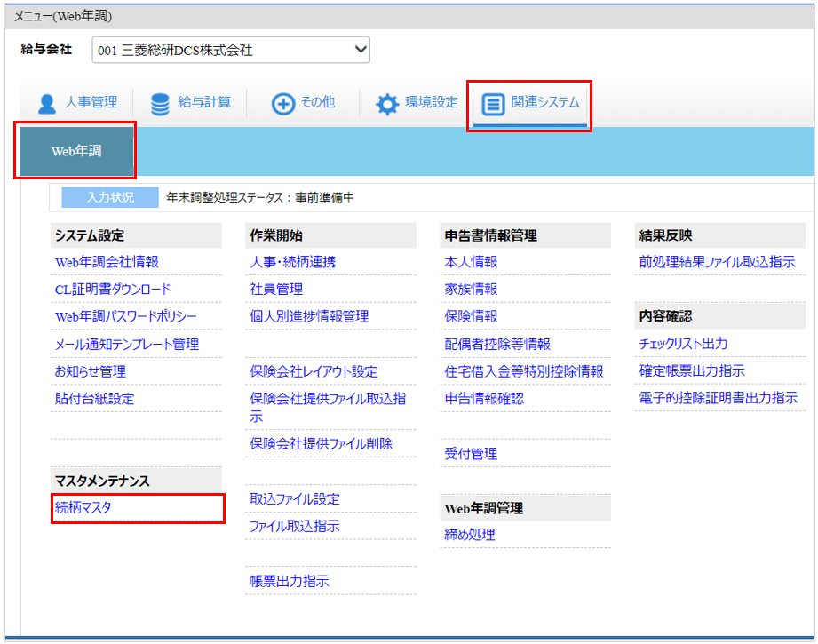Open メール通知テンプレート管理 link
The height and width of the screenshot is (644, 818).
point(127,345)
